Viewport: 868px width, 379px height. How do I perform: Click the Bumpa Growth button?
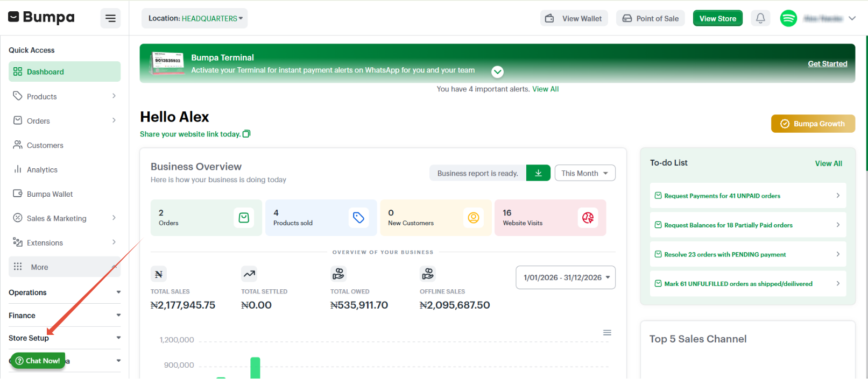coord(813,124)
